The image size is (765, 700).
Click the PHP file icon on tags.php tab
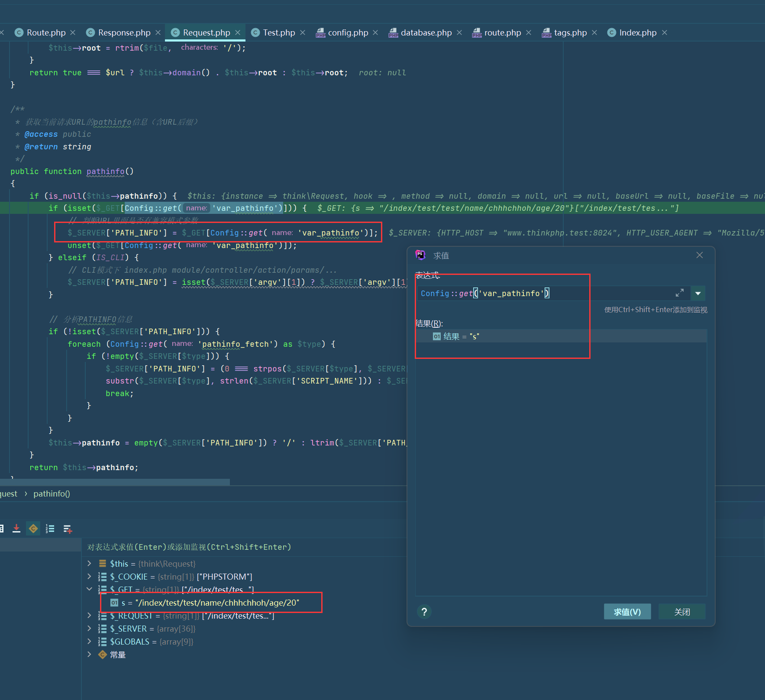click(x=546, y=33)
